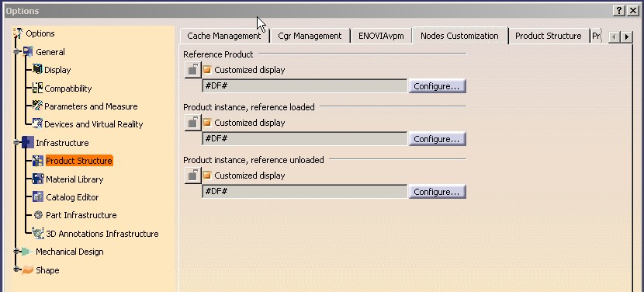Click the Infrastructure category icon
Screen dimensions: 644x292
pos(28,143)
